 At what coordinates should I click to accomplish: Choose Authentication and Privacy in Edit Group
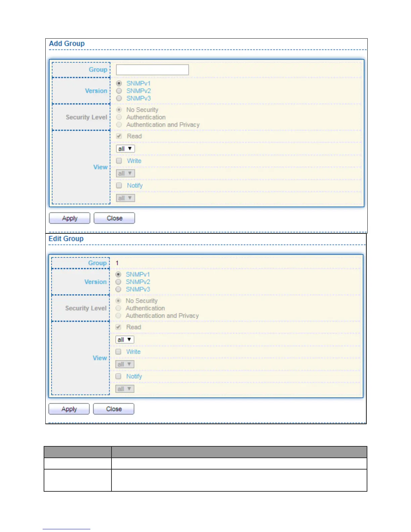[x=118, y=316]
